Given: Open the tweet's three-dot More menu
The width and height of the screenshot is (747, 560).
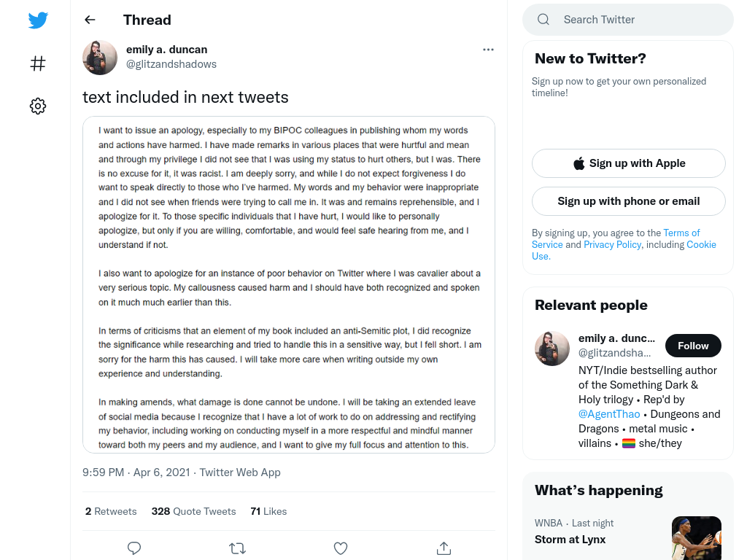Looking at the screenshot, I should pyautogui.click(x=488, y=50).
